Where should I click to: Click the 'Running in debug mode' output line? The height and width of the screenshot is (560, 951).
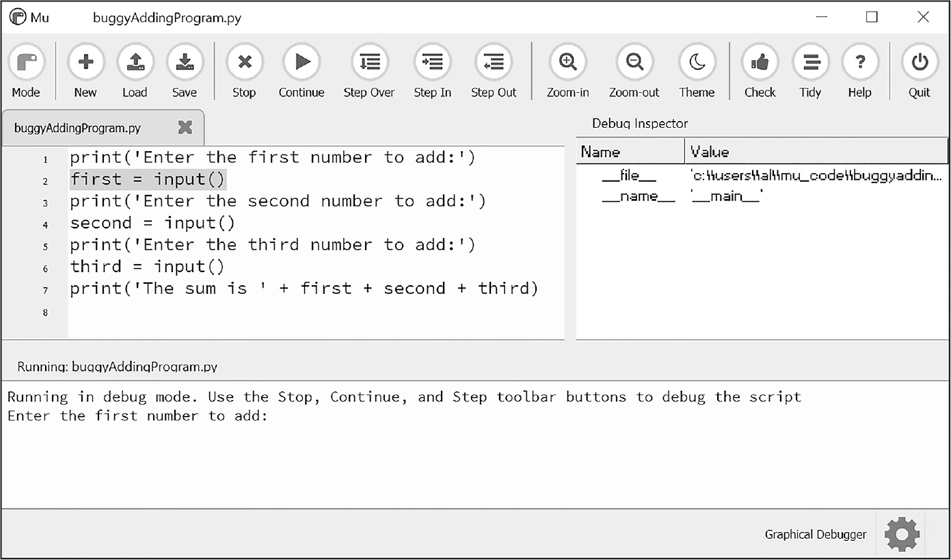pyautogui.click(x=404, y=397)
